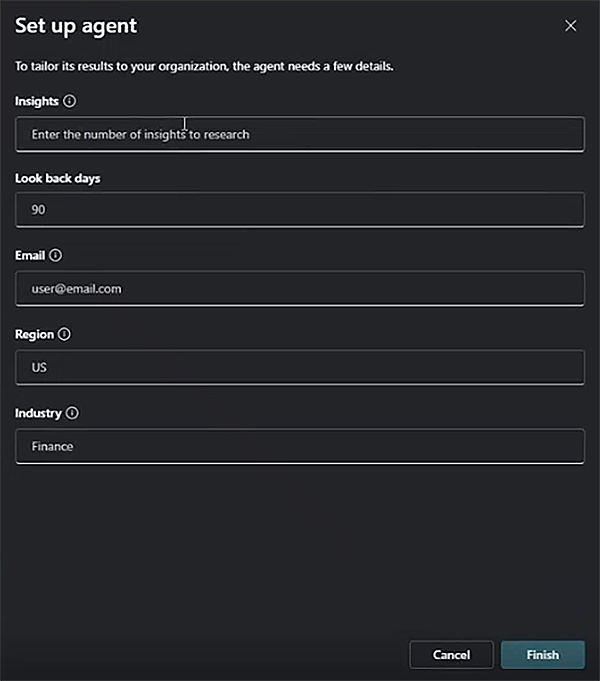Click the info icon next to Insights

click(x=69, y=101)
